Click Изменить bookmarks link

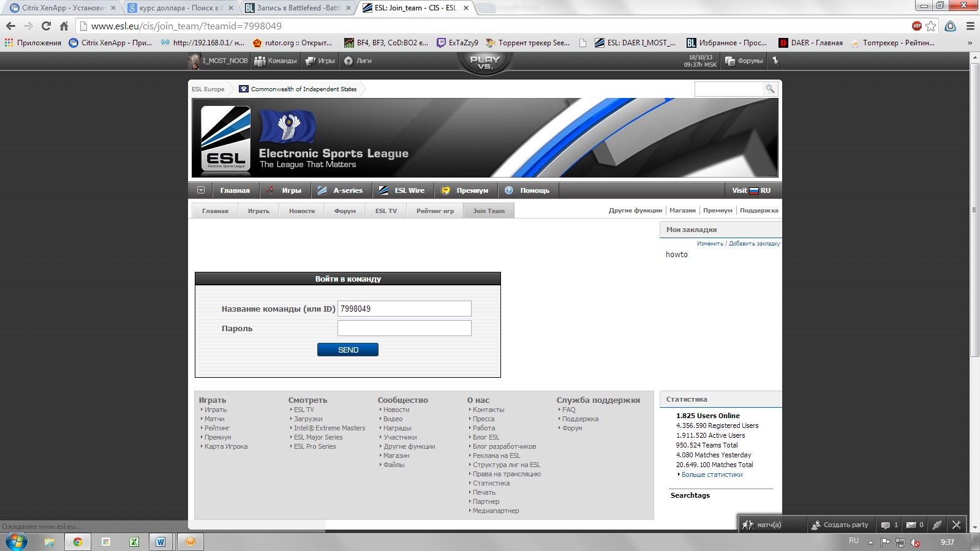click(x=710, y=243)
